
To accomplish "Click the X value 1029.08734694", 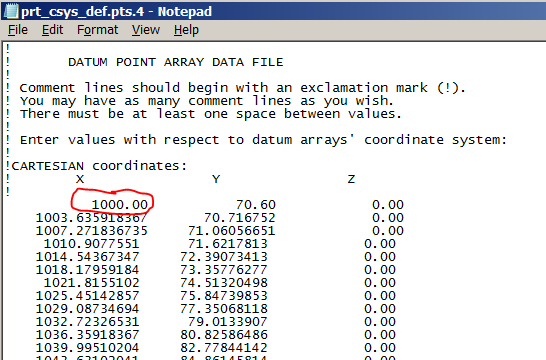I will [x=87, y=309].
